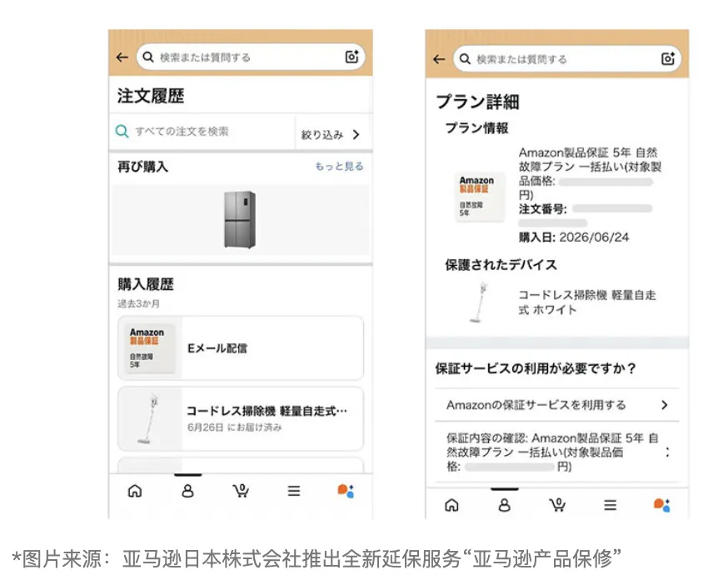This screenshot has height=585, width=728.
Task: Tap the cordless vacuum thumbnail in the purchase history
Action: (x=150, y=418)
